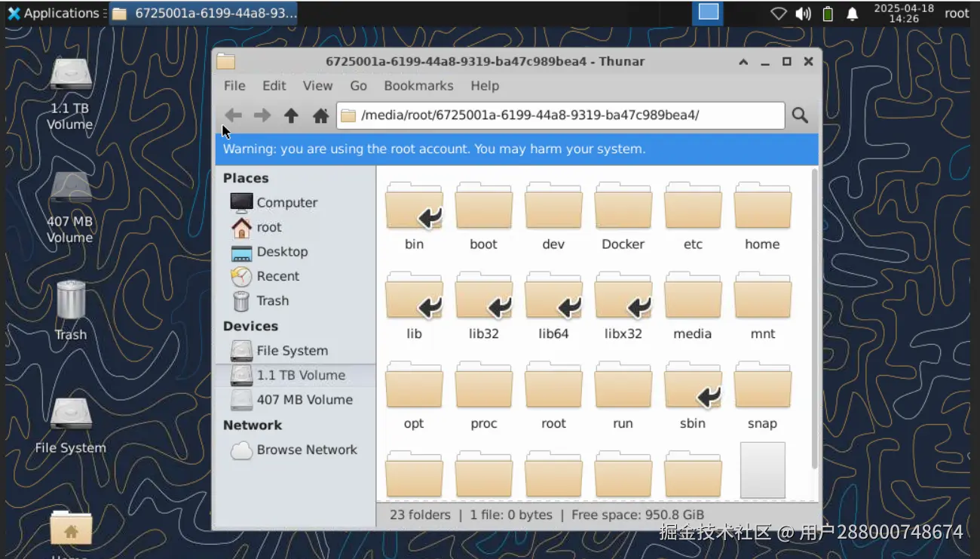Image resolution: width=980 pixels, height=559 pixels.
Task: Click the path location field
Action: (x=560, y=115)
